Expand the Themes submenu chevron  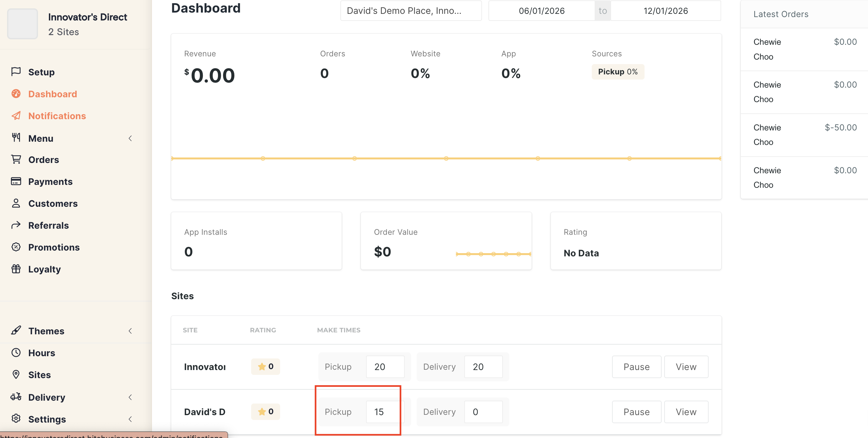(130, 331)
